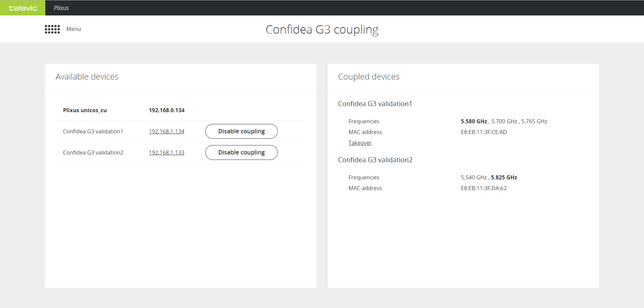Click the 5.825 GHz frequency
Image resolution: width=644 pixels, height=308 pixels.
pos(504,177)
